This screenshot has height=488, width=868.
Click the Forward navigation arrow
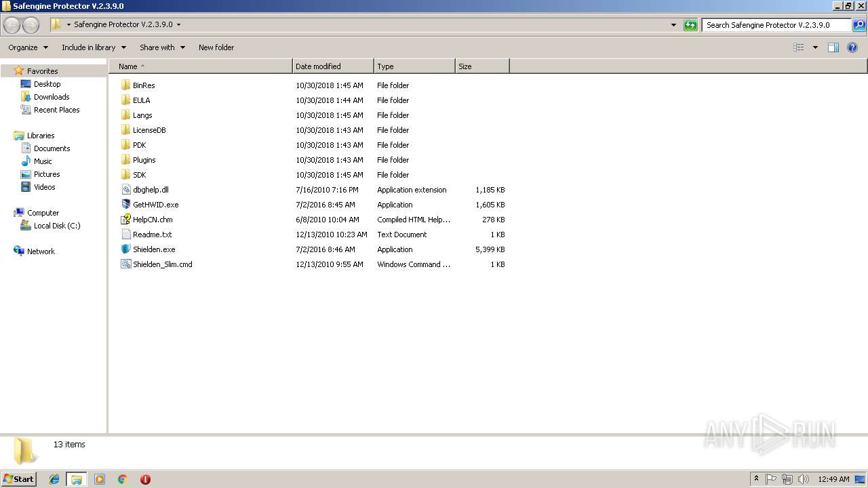31,25
